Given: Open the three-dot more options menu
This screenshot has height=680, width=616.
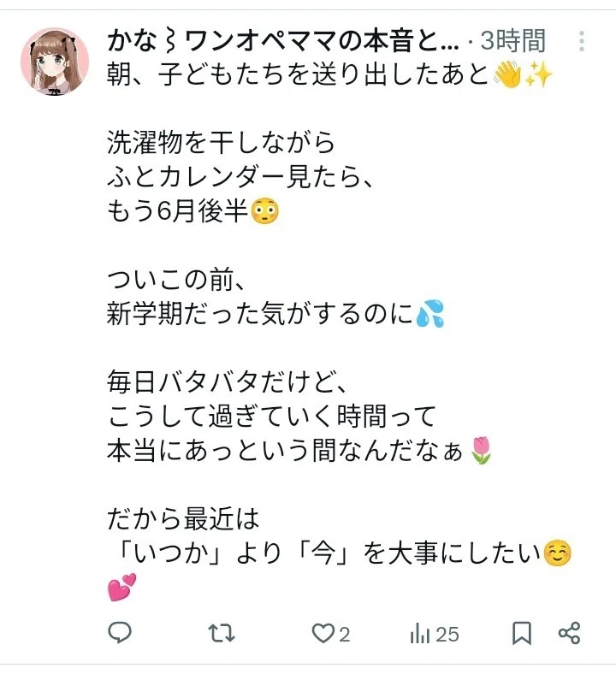Looking at the screenshot, I should [x=582, y=41].
